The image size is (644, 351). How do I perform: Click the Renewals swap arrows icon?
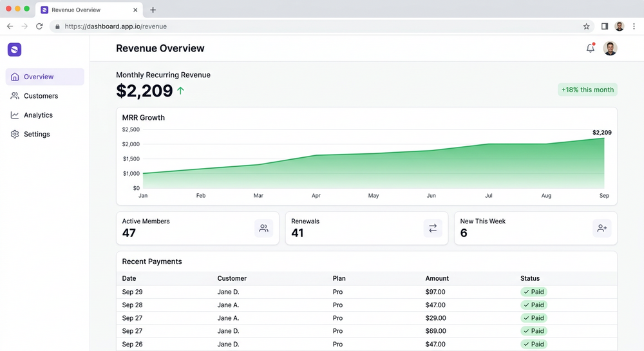click(433, 228)
